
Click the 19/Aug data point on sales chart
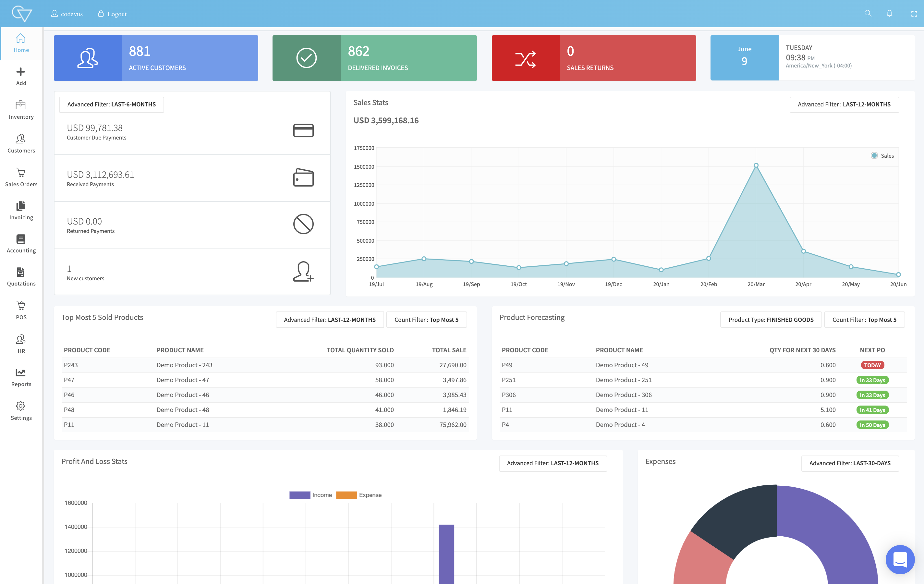coord(424,259)
